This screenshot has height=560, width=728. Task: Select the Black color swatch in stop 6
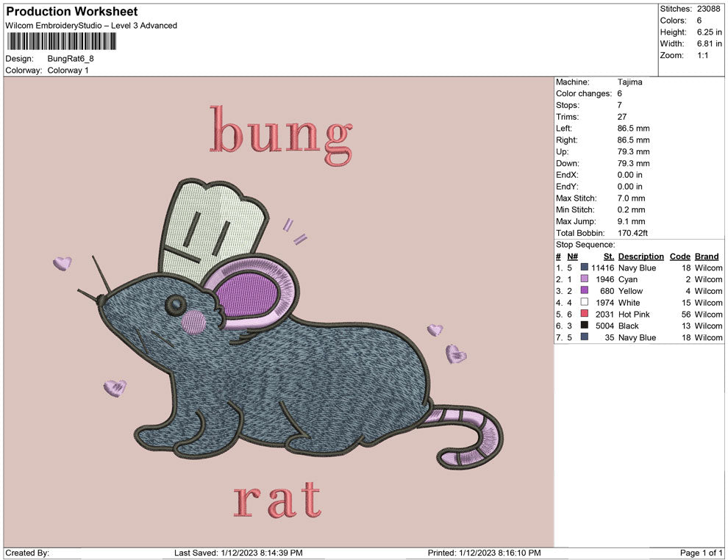click(x=585, y=326)
